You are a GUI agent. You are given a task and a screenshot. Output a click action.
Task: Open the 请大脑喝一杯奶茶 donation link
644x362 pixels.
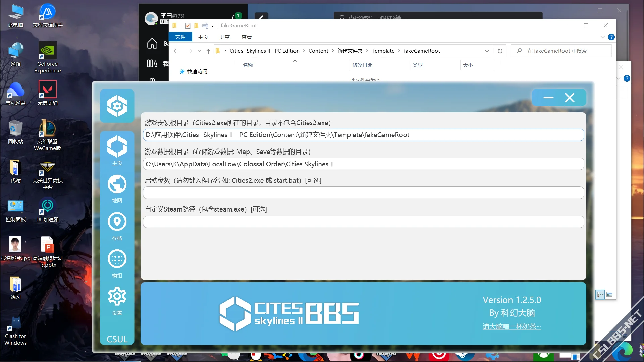pyautogui.click(x=512, y=326)
